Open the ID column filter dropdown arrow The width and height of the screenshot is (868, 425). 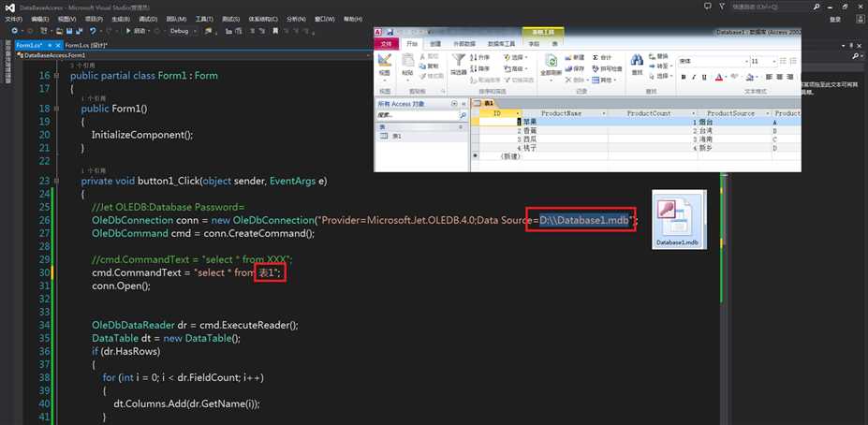point(520,113)
